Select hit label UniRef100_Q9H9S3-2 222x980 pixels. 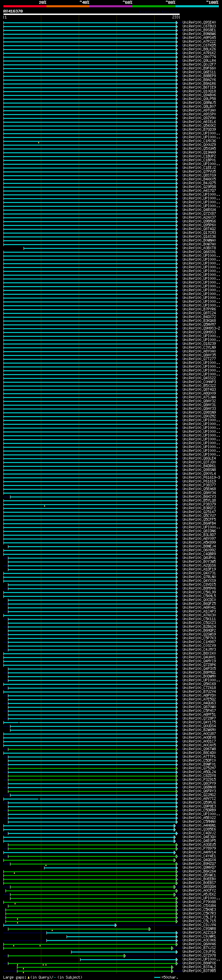tap(201, 328)
